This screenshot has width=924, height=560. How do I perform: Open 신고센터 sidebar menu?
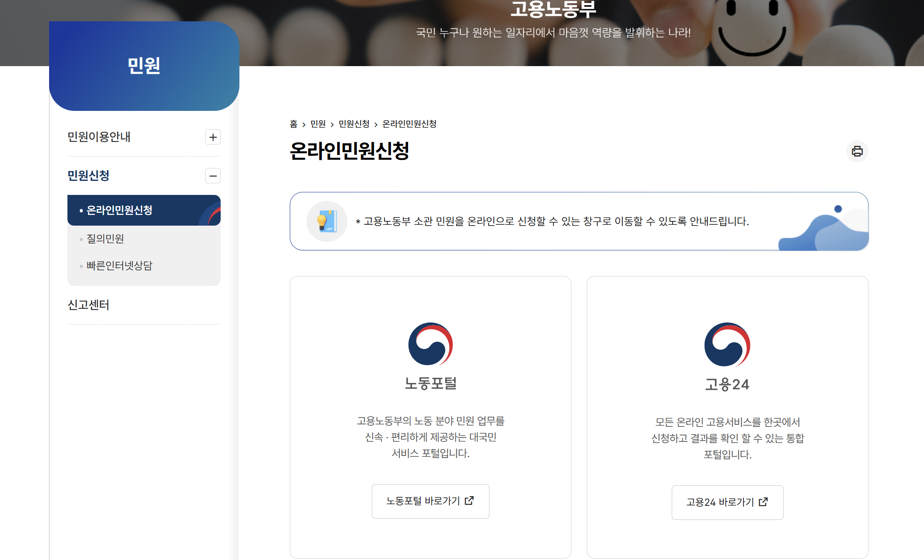pos(88,305)
